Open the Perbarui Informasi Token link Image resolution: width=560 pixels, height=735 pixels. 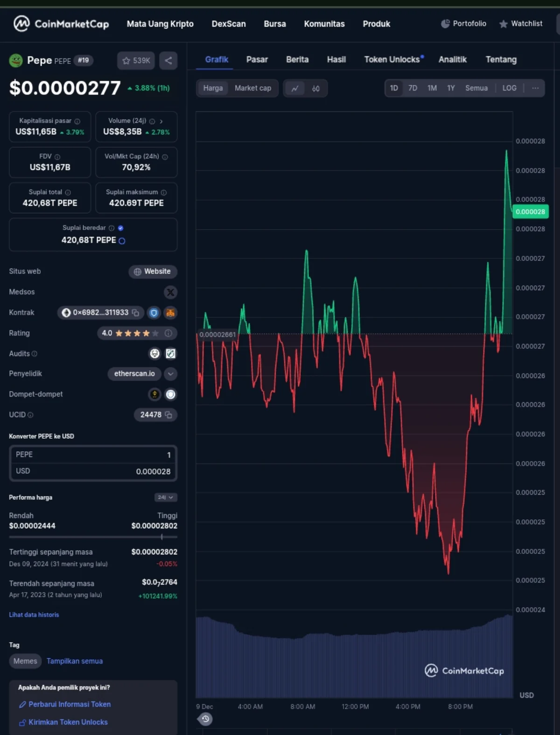point(65,705)
